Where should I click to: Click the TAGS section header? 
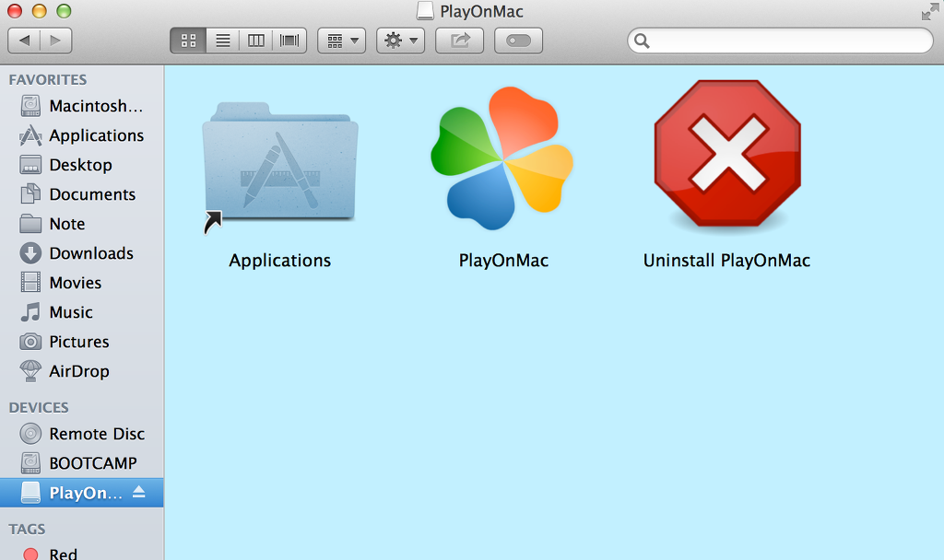(27, 529)
